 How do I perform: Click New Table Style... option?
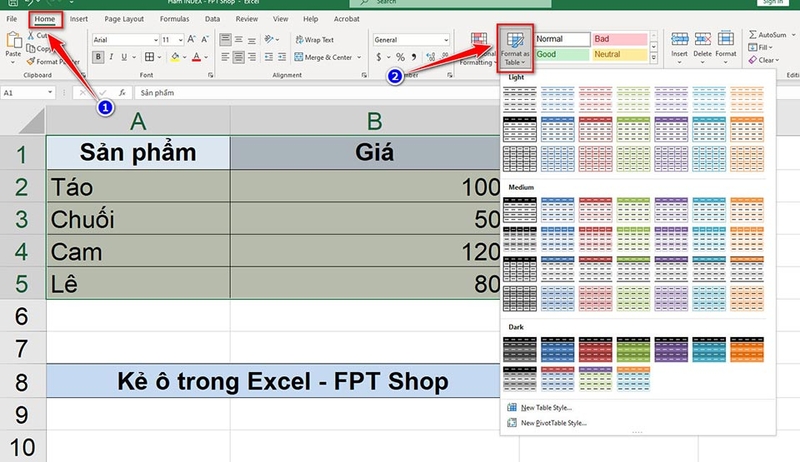click(x=546, y=407)
